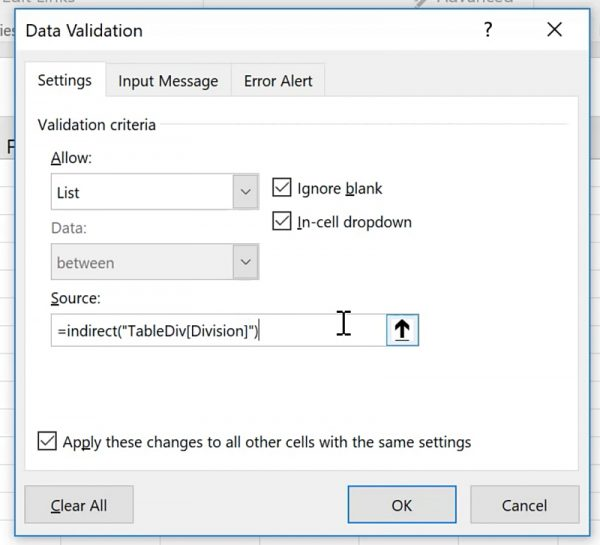Click Cancel to discard validation changes
Image resolution: width=600 pixels, height=545 pixels.
(x=524, y=505)
